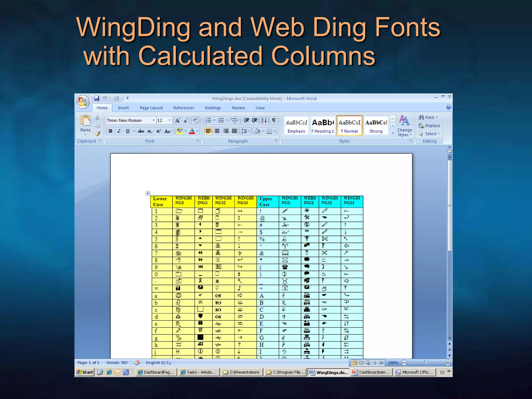The height and width of the screenshot is (399, 532).
Task: Toggle bold formatting
Action: (110, 131)
